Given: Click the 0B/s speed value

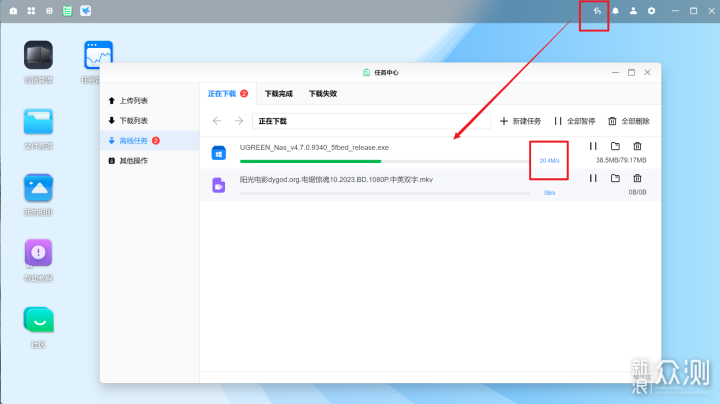Looking at the screenshot, I should (x=549, y=193).
